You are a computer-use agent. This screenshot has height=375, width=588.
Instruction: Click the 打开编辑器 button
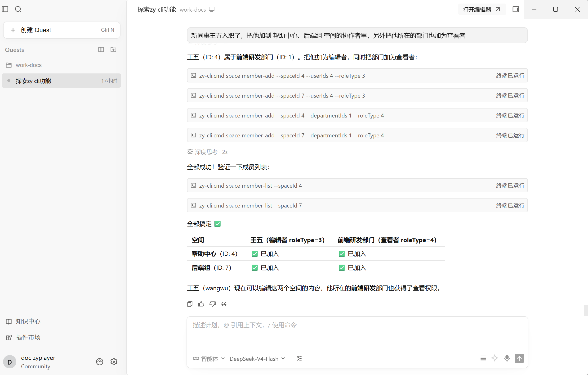point(482,9)
